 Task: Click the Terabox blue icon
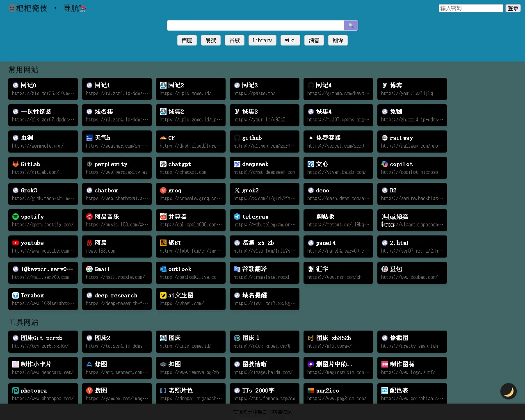[x=16, y=295]
